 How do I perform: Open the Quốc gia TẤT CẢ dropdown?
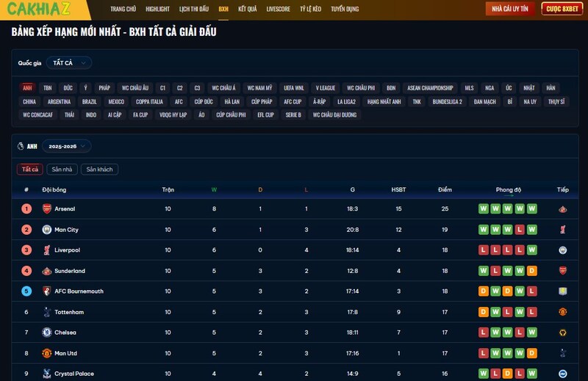coord(69,63)
